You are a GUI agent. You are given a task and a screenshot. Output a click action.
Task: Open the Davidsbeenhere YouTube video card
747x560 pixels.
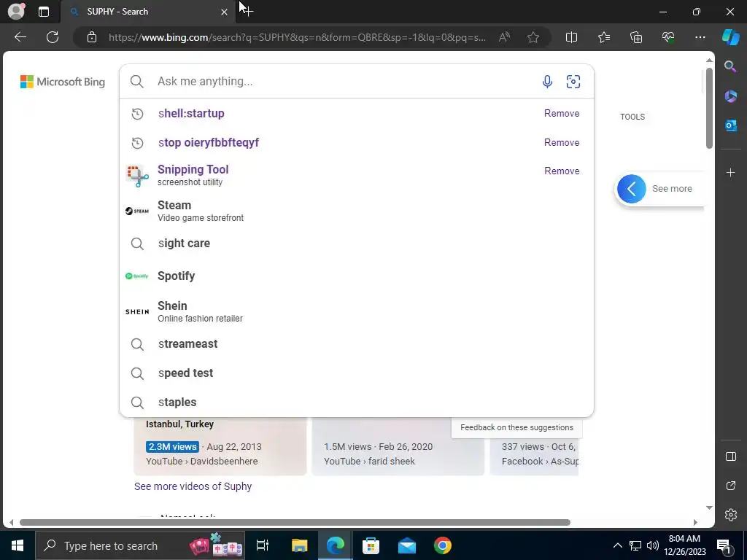click(x=220, y=446)
